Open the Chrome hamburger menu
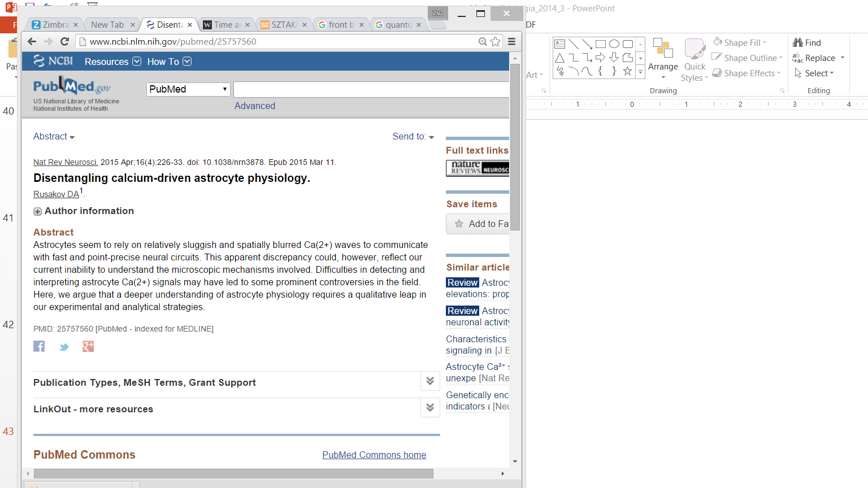The image size is (868, 488). tap(511, 41)
